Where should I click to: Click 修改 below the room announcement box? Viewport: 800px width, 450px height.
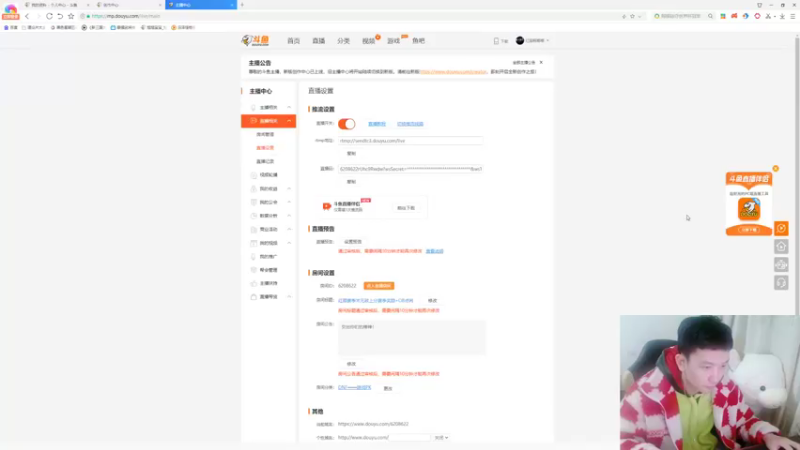click(352, 364)
